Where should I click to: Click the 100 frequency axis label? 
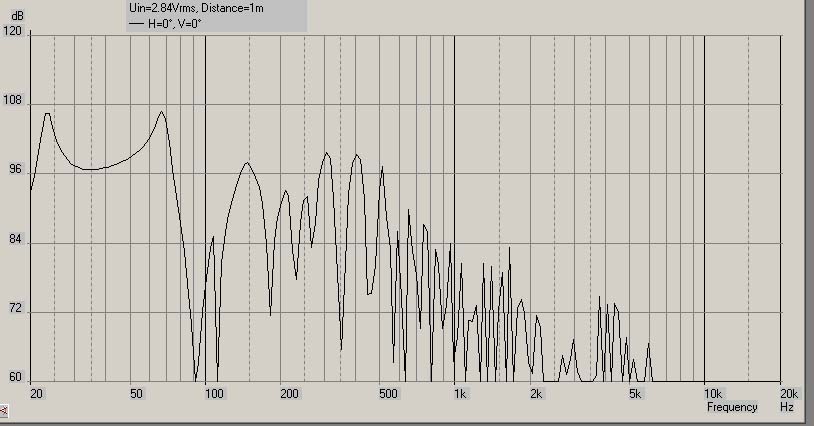(x=214, y=394)
